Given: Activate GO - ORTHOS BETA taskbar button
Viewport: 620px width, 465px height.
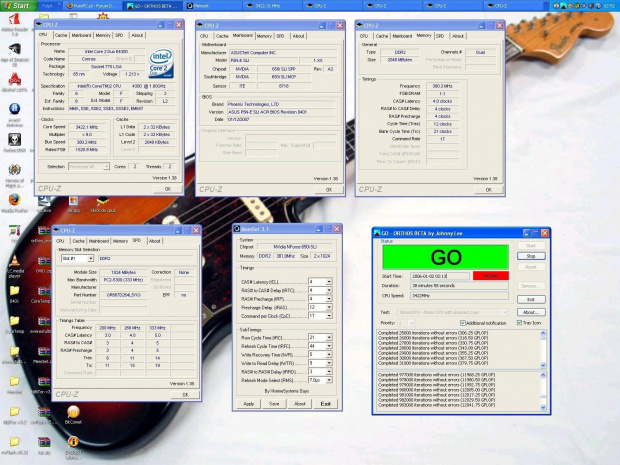Looking at the screenshot, I should 152,6.
